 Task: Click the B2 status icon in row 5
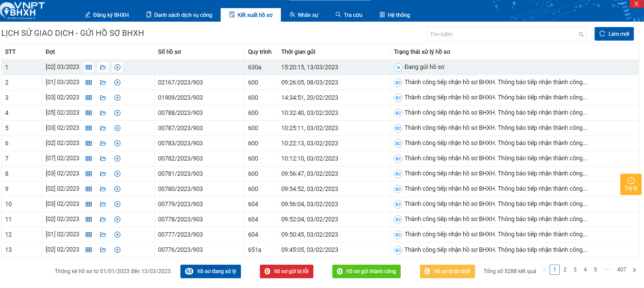tap(398, 128)
